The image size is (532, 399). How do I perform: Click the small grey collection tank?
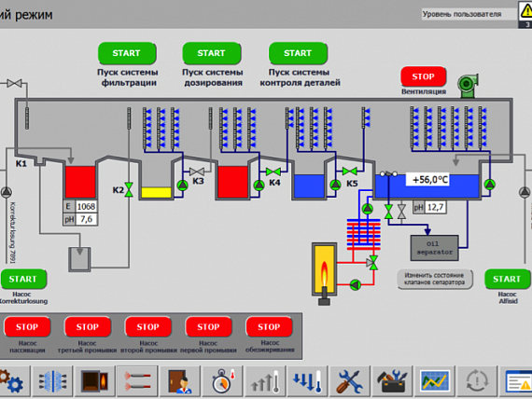(79, 259)
